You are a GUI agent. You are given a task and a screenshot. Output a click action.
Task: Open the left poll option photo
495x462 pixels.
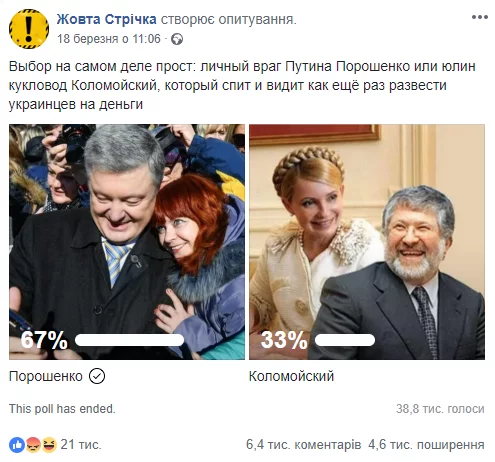127,242
